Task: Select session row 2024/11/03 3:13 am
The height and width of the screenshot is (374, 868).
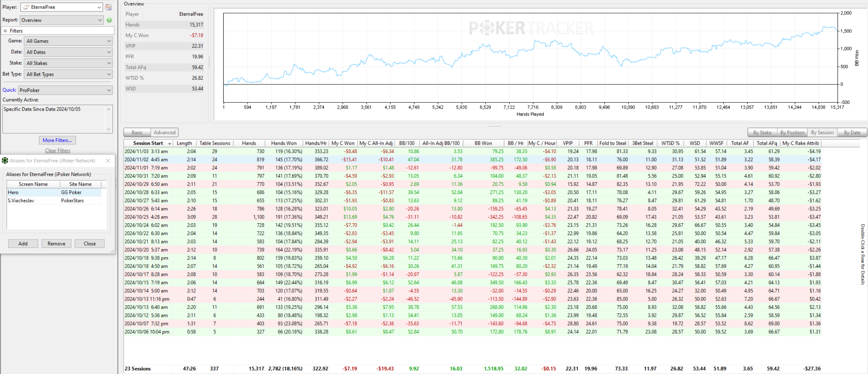Action: tap(472, 152)
